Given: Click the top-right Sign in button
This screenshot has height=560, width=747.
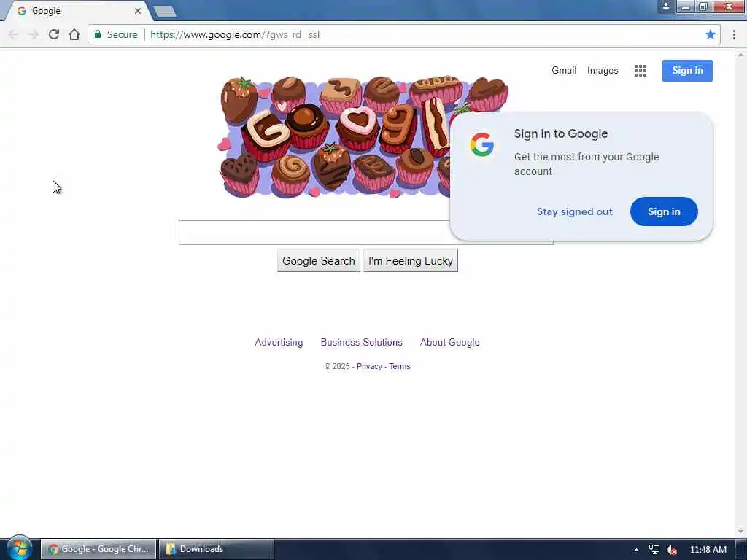Looking at the screenshot, I should pyautogui.click(x=687, y=71).
